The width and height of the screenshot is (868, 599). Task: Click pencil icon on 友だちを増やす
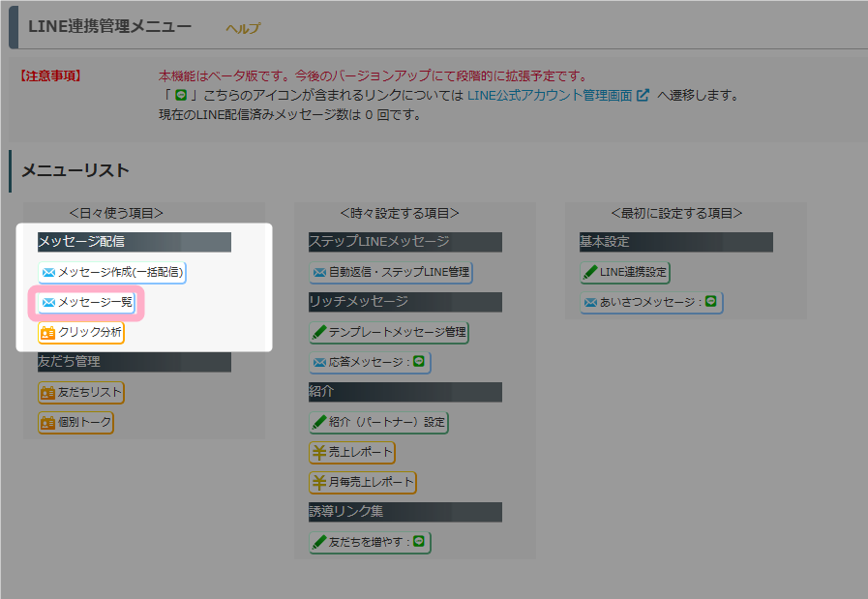coord(319,542)
